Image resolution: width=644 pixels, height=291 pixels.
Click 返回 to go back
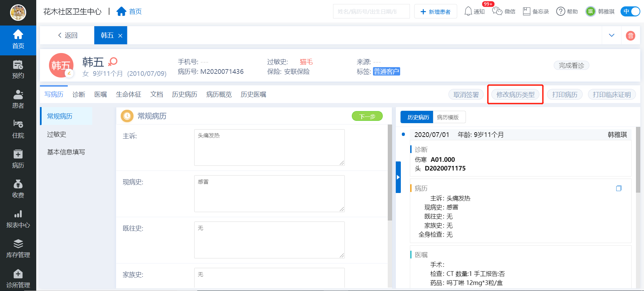tap(67, 35)
